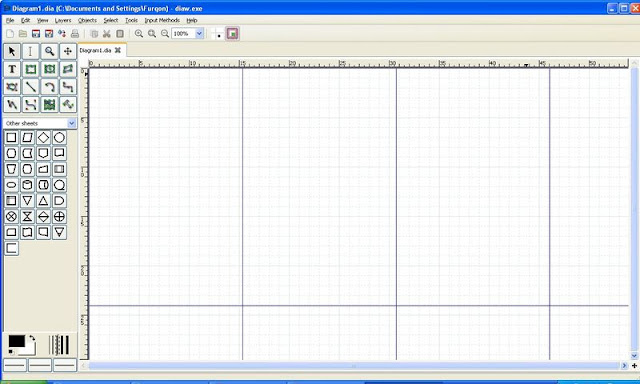Click the Cut scissors toolbar icon
This screenshot has width=640, height=384.
[107, 33]
